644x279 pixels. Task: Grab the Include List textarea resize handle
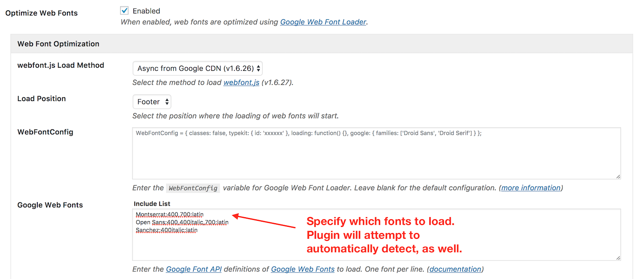(617, 258)
